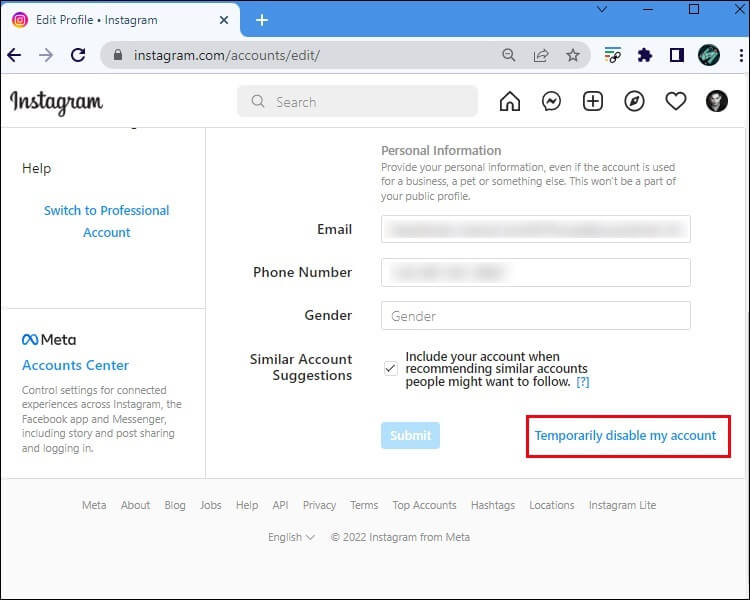This screenshot has height=600, width=750.
Task: Click the Gender field
Action: click(x=536, y=316)
